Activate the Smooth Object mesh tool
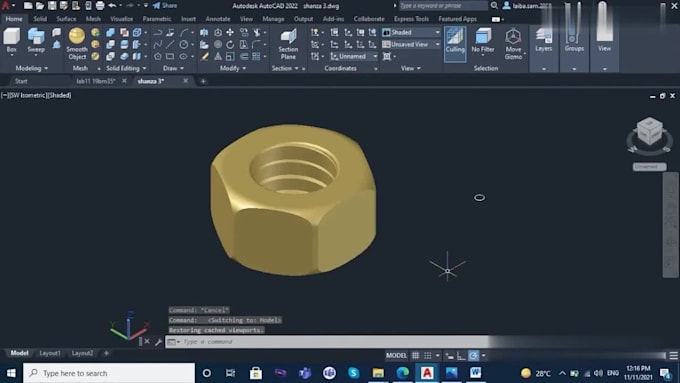This screenshot has height=383, width=680. coord(77,43)
